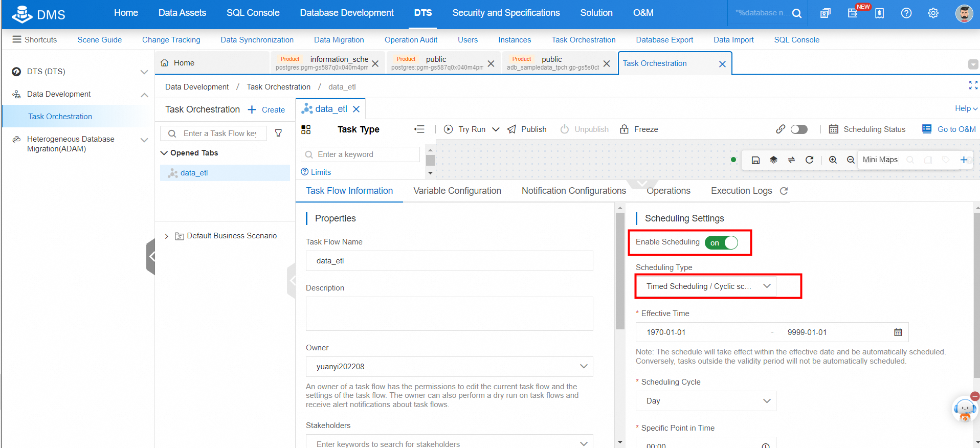The width and height of the screenshot is (980, 448).
Task: Open the Security and Specifications menu
Action: coord(506,13)
